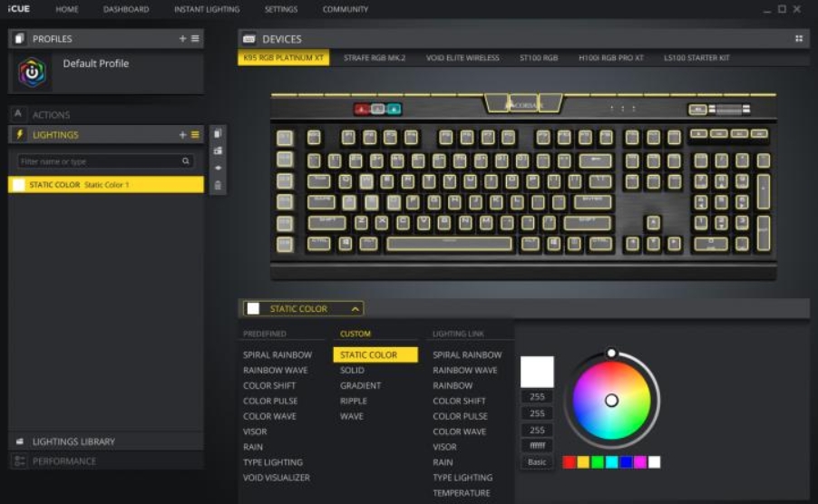Open the Community menu
The width and height of the screenshot is (818, 504).
[x=345, y=9]
